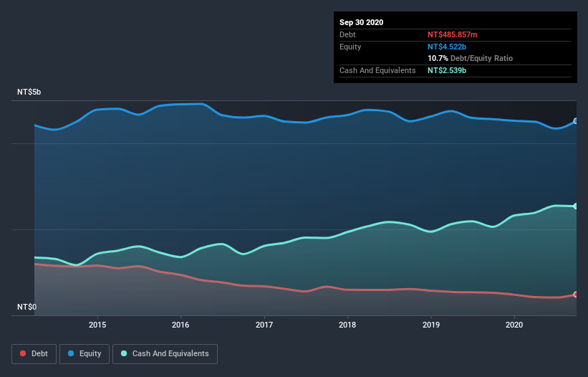Toggle the Equity series legend button
Screen dimensions: 588x377
coord(85,354)
